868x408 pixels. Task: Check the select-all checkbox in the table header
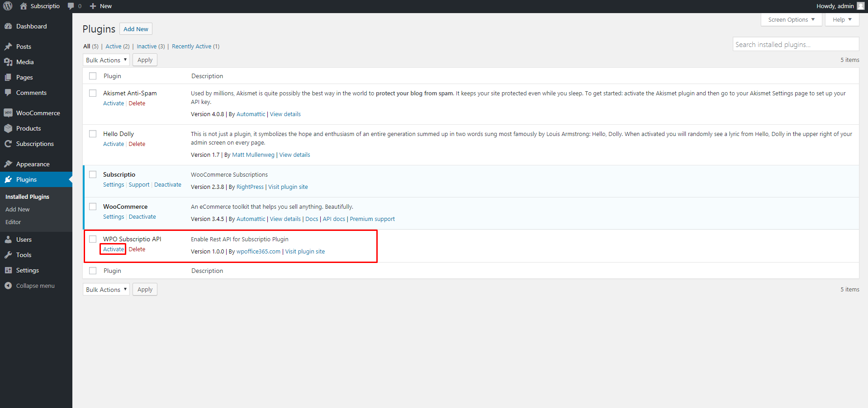[x=93, y=75]
